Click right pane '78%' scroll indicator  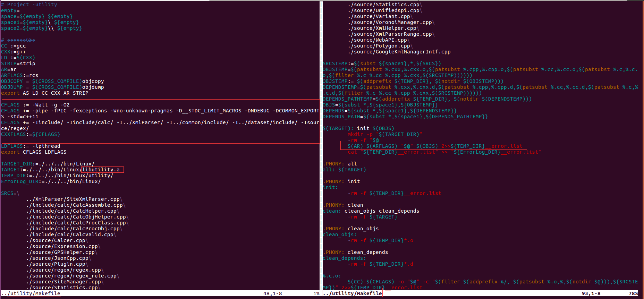pos(634,293)
